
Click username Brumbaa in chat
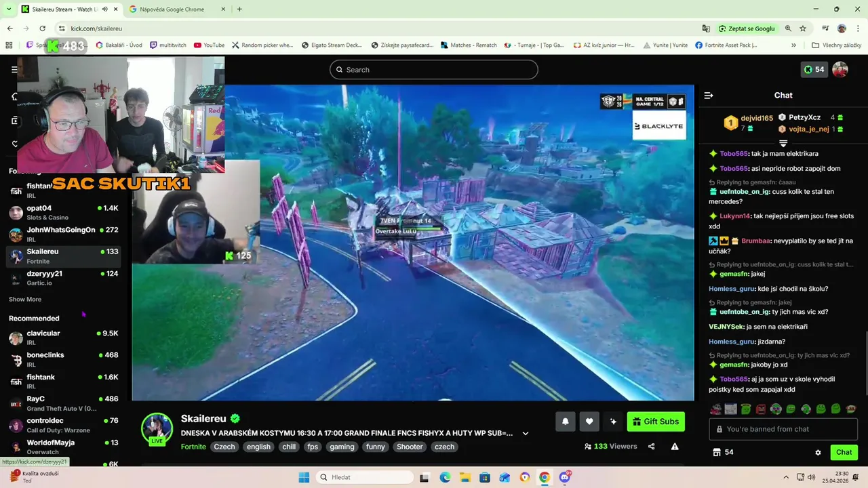coord(756,241)
